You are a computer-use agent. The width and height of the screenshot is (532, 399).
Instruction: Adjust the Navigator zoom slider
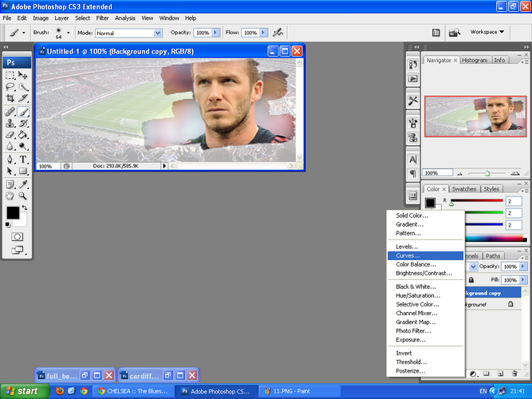487,173
